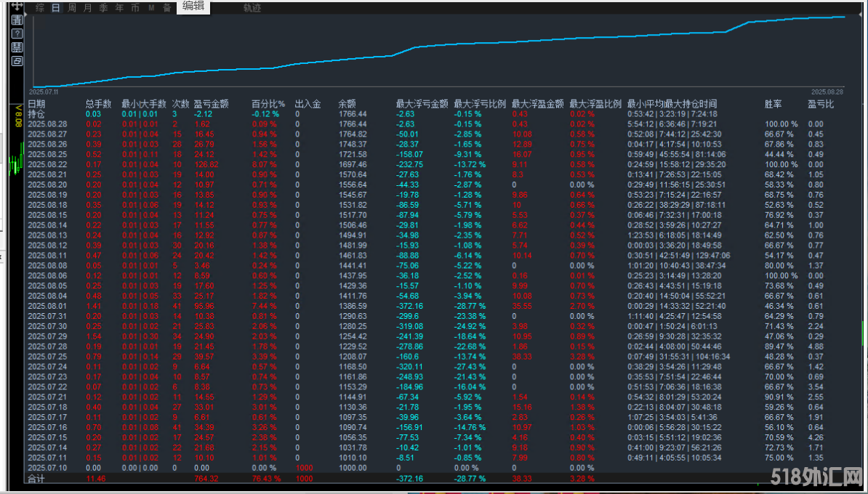
Task: Click the 备 (notes) icon on the toolbar
Action: pyautogui.click(x=167, y=8)
